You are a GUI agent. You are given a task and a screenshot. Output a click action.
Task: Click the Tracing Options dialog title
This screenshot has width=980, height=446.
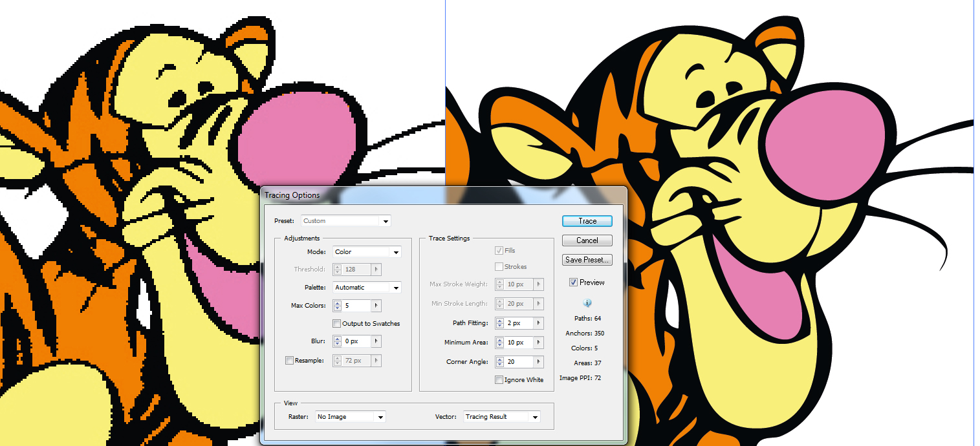tap(292, 195)
